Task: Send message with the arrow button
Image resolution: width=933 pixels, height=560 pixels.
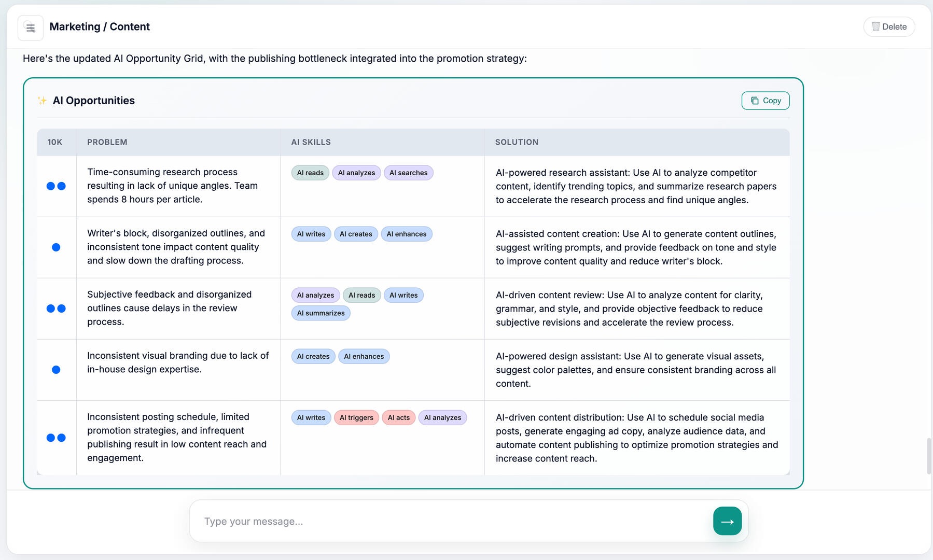Action: pos(727,521)
